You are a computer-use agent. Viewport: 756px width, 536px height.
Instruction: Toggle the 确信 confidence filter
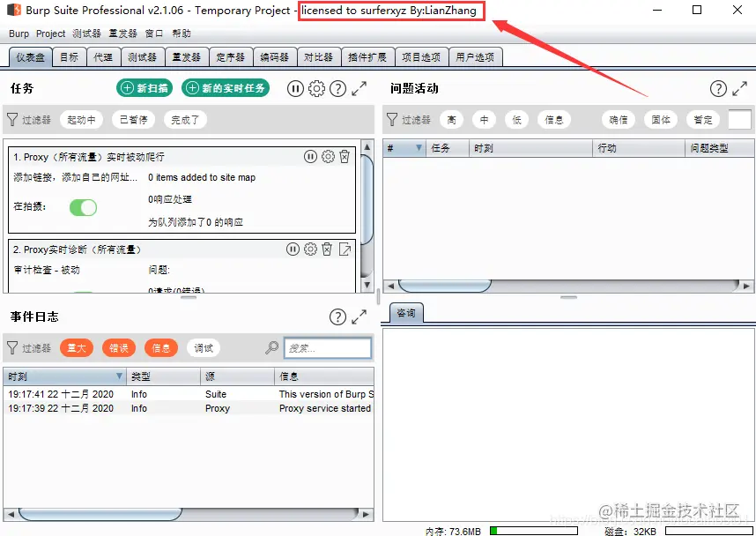tap(619, 120)
